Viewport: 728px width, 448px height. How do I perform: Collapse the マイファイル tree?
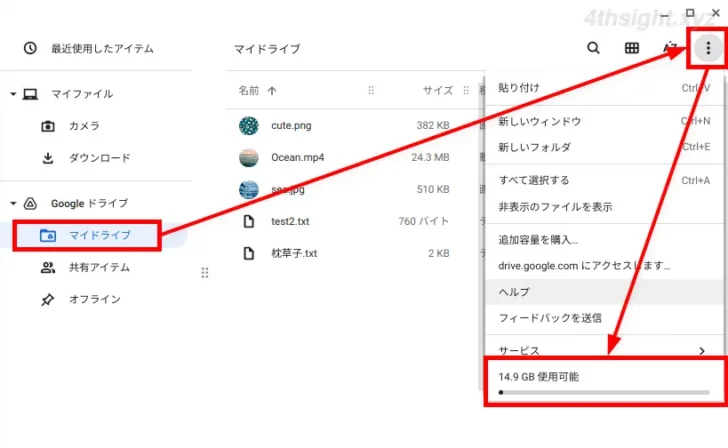point(13,94)
